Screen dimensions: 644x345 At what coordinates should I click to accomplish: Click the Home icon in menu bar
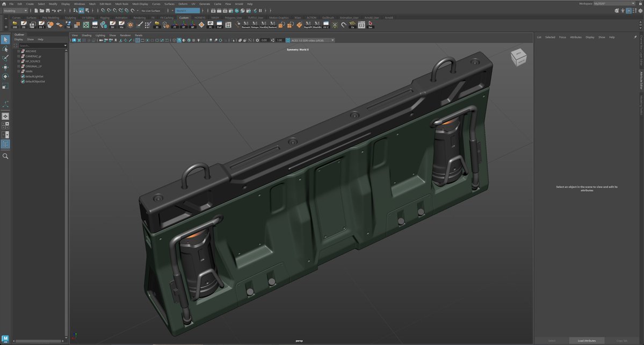click(4, 4)
